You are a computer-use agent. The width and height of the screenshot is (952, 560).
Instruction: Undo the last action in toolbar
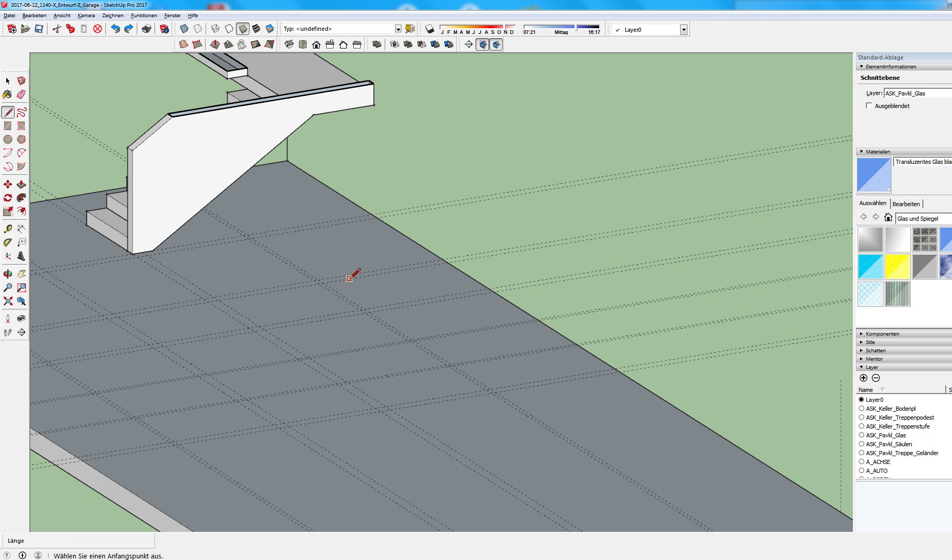click(x=115, y=29)
